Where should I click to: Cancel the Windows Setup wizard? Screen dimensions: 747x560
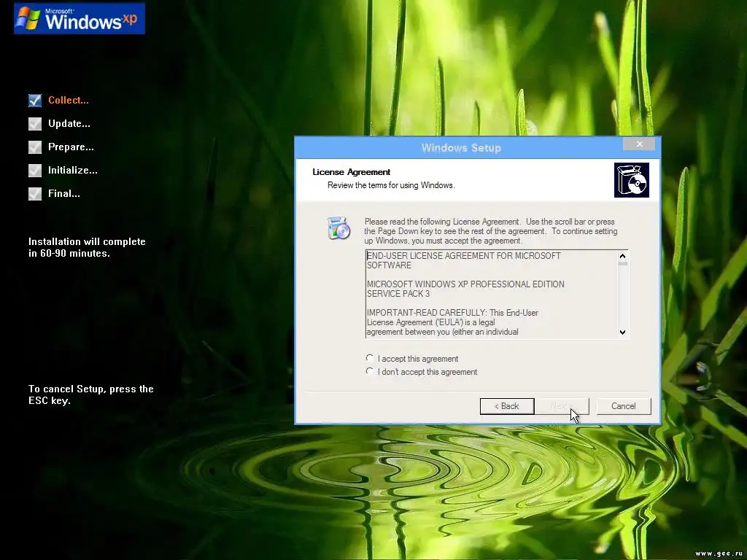point(624,406)
